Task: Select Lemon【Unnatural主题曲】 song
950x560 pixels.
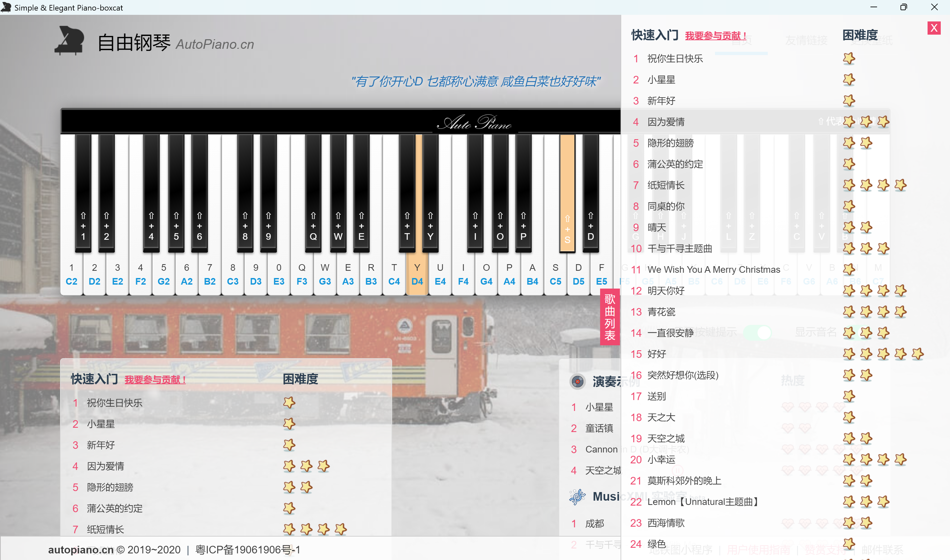Action: click(704, 502)
